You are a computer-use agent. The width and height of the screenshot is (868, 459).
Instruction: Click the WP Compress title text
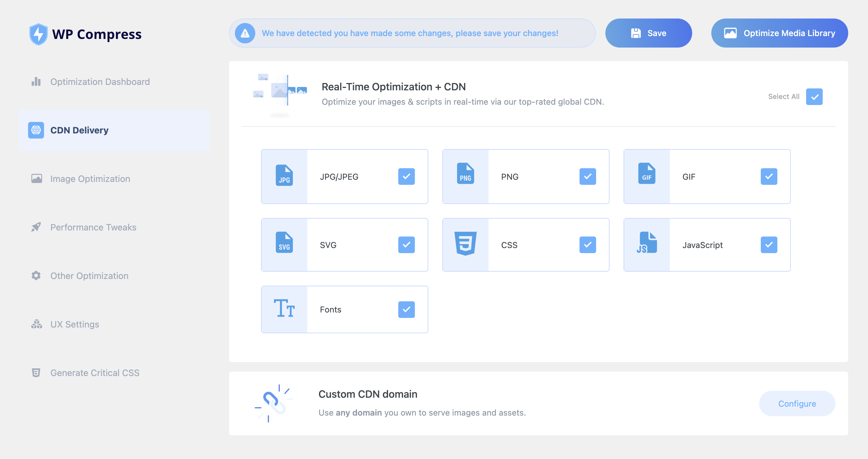coord(97,34)
